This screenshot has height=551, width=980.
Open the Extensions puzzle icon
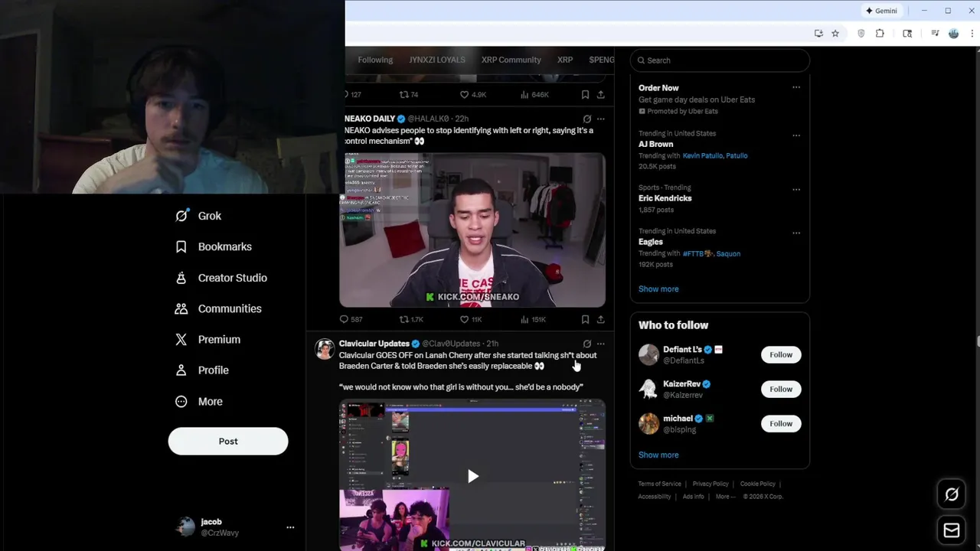(x=880, y=33)
